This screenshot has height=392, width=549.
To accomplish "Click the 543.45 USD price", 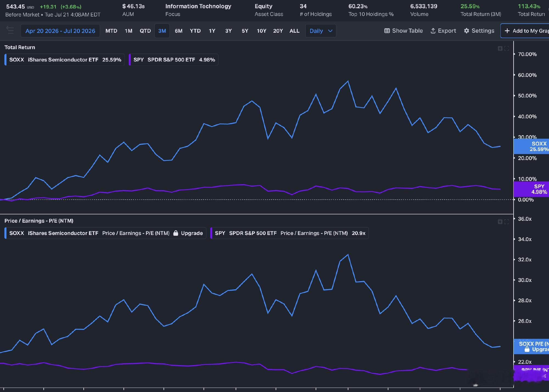I will [x=20, y=6].
